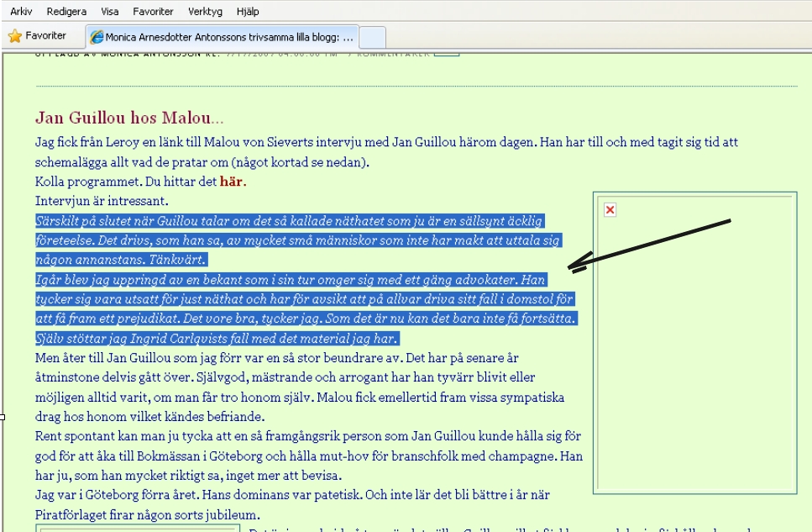Click the Favoriter star icon
The image size is (812, 532).
(15, 36)
